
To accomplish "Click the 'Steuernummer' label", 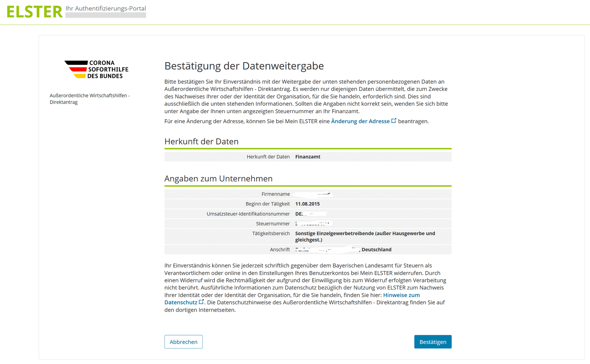I will click(x=273, y=224).
